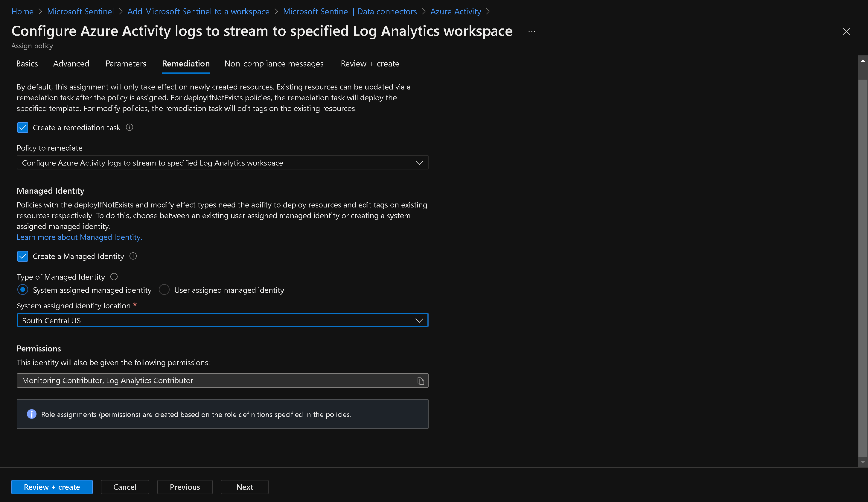868x502 pixels.
Task: Click scrollbar down arrow
Action: pyautogui.click(x=863, y=462)
